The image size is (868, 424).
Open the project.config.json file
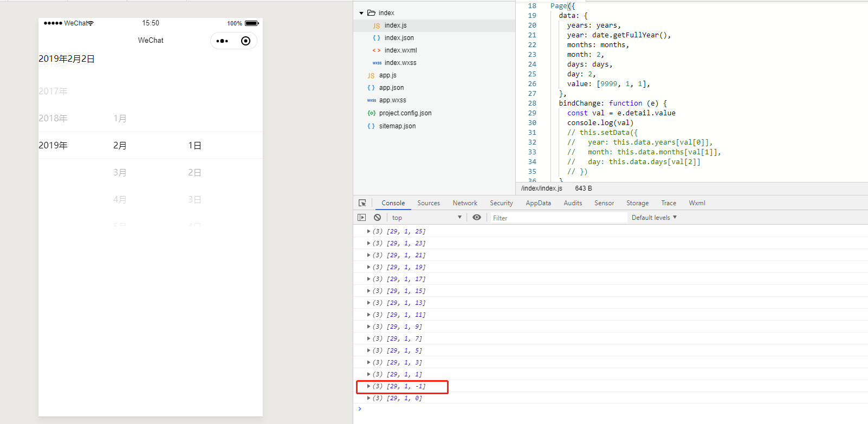point(405,113)
